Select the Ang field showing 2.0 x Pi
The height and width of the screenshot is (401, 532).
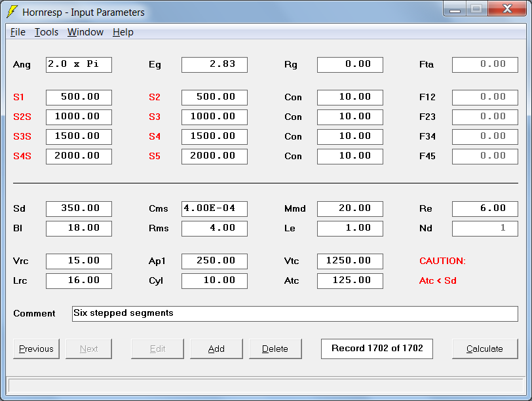(79, 65)
